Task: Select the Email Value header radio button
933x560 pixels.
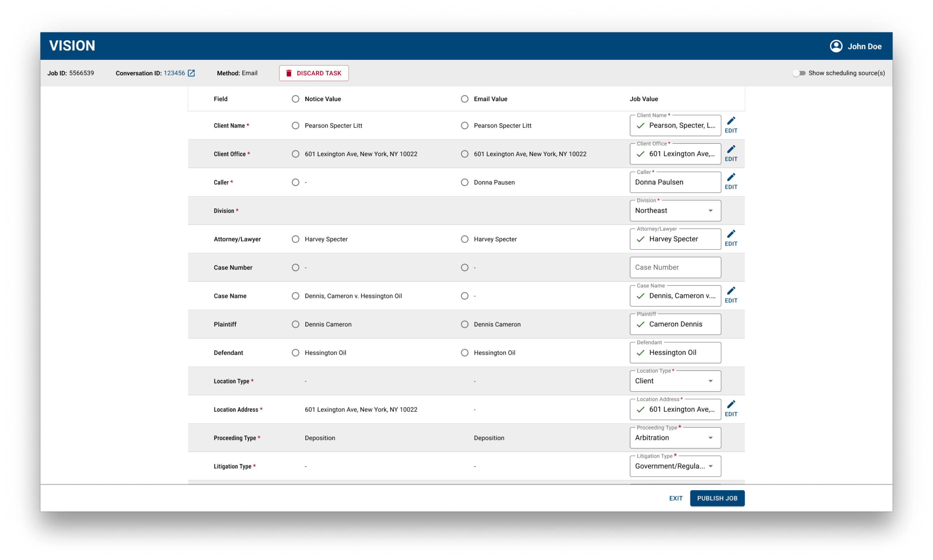Action: point(464,99)
